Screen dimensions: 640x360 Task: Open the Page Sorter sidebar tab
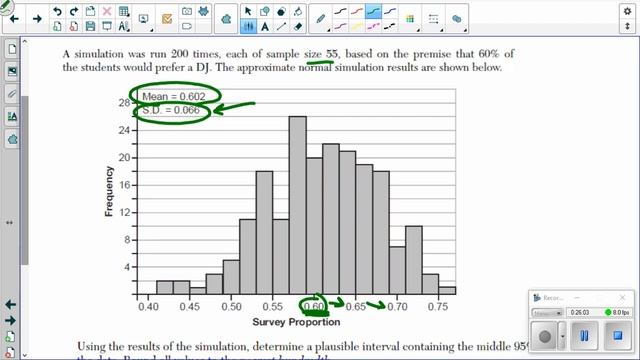(x=12, y=49)
